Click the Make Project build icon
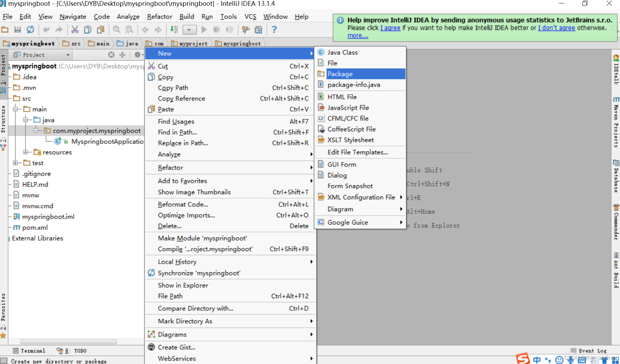The height and width of the screenshot is (364, 620). click(174, 30)
